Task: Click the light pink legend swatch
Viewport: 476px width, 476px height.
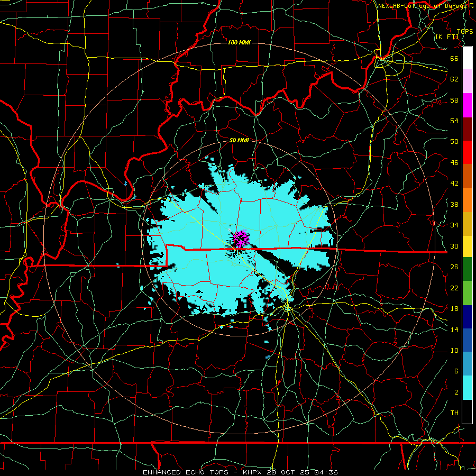Action: [467, 81]
